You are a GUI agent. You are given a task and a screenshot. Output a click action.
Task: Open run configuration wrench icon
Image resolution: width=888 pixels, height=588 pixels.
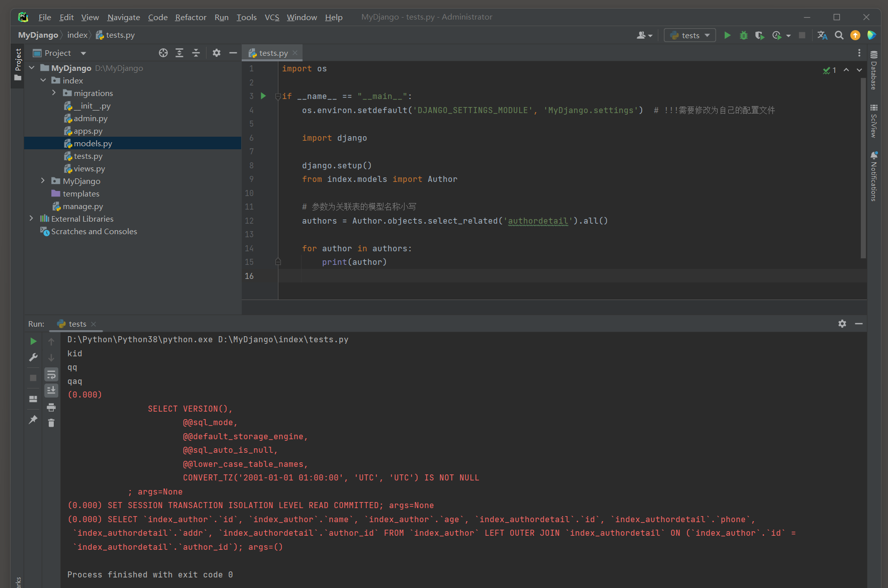click(x=33, y=357)
